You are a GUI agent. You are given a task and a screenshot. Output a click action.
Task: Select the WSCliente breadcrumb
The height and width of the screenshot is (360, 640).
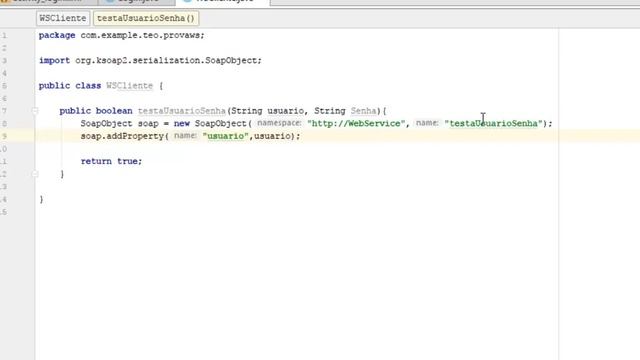pyautogui.click(x=62, y=18)
